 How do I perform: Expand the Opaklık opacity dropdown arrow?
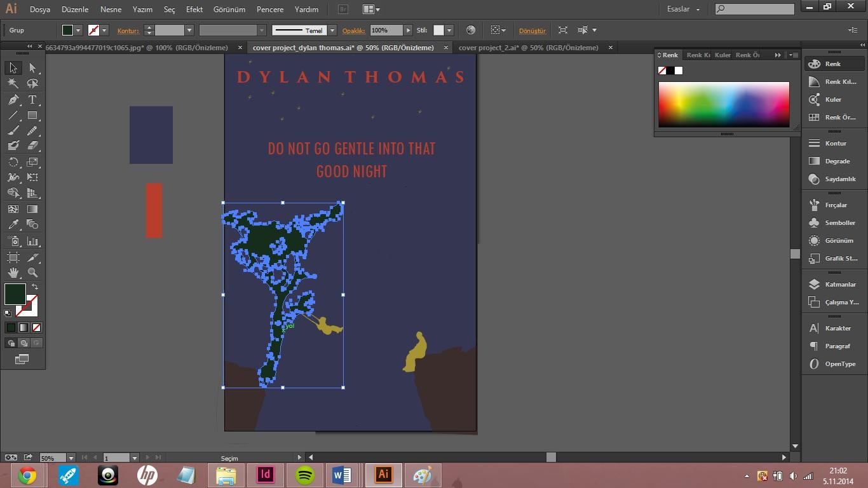pyautogui.click(x=409, y=30)
